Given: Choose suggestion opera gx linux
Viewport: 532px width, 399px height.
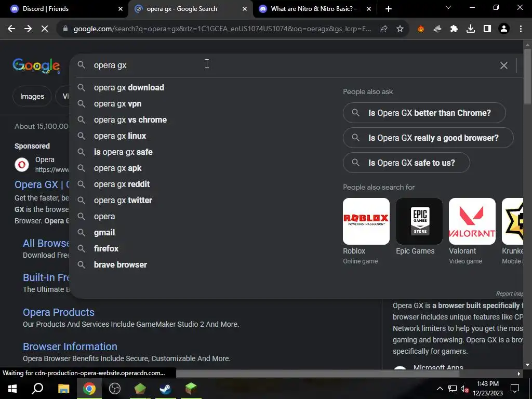Looking at the screenshot, I should coord(120,136).
